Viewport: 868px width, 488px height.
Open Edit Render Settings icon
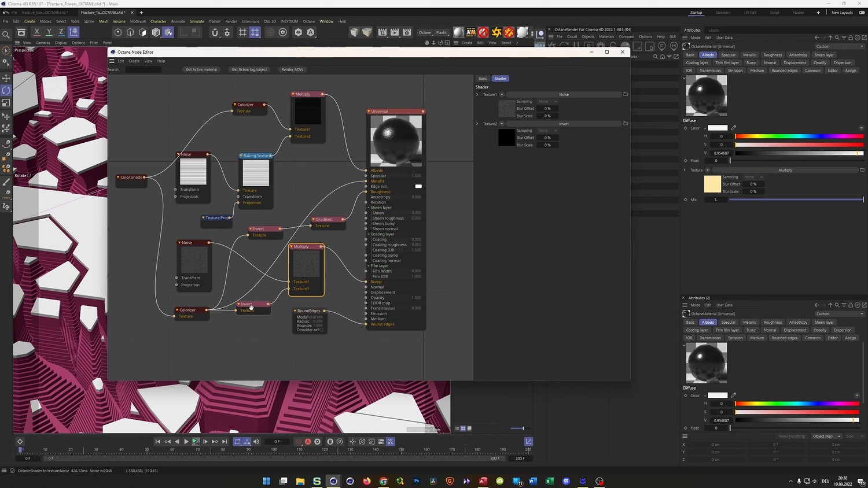407,32
